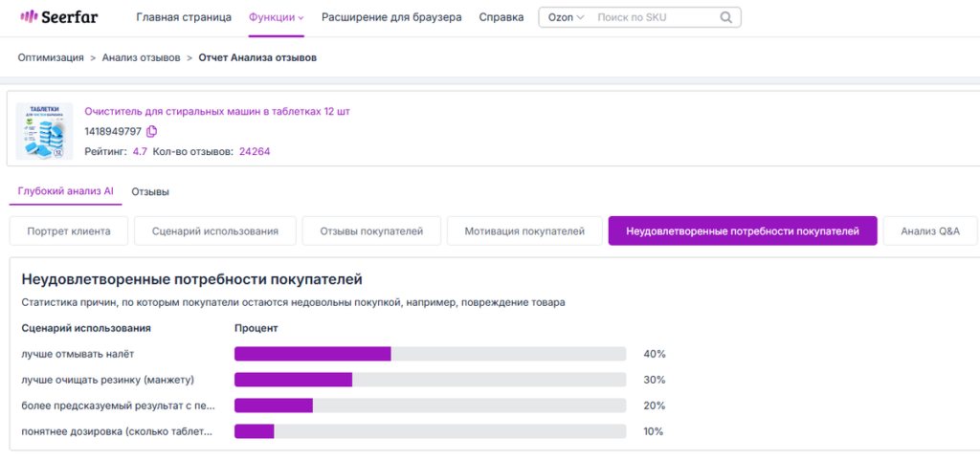Image resolution: width=980 pixels, height=460 pixels.
Task: Open Портрет клиента section
Action: (x=69, y=230)
